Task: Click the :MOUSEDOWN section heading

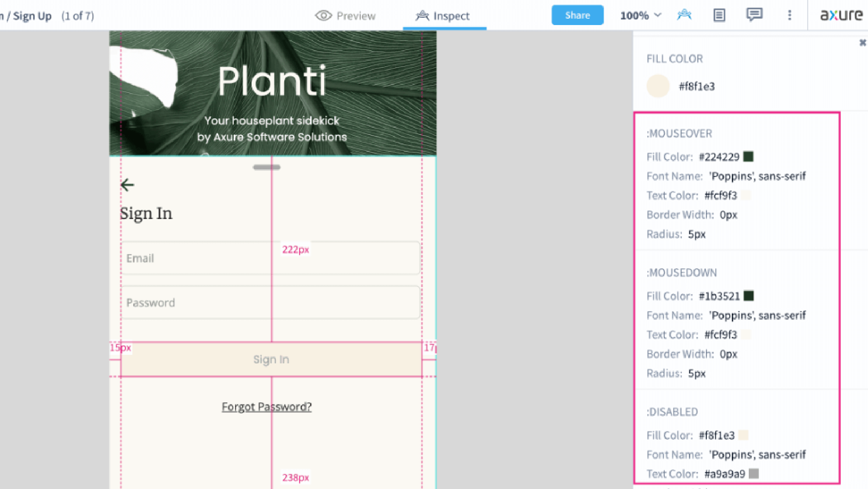Action: pos(682,273)
